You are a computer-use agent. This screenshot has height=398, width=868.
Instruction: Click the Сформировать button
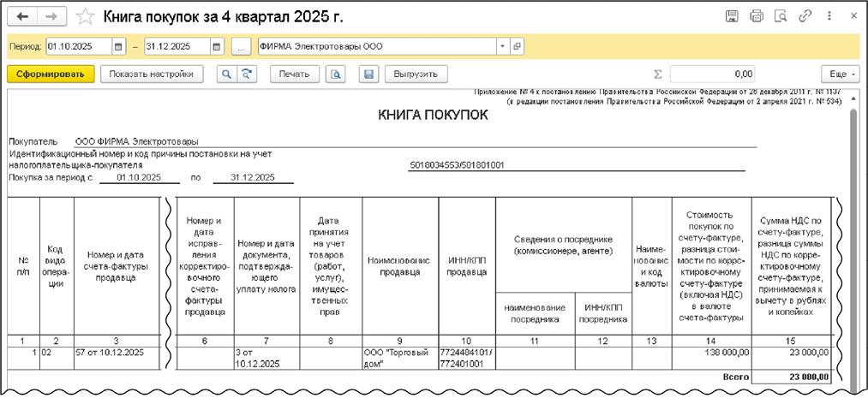pyautogui.click(x=50, y=74)
